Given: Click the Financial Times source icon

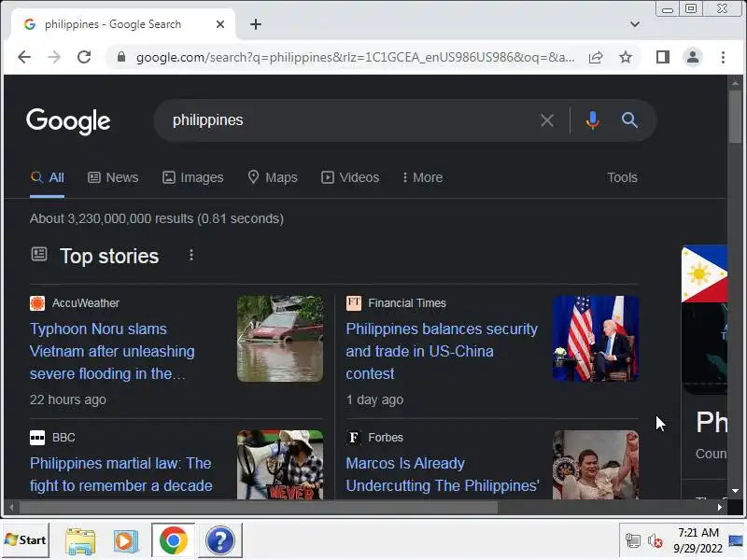Looking at the screenshot, I should click(x=354, y=303).
